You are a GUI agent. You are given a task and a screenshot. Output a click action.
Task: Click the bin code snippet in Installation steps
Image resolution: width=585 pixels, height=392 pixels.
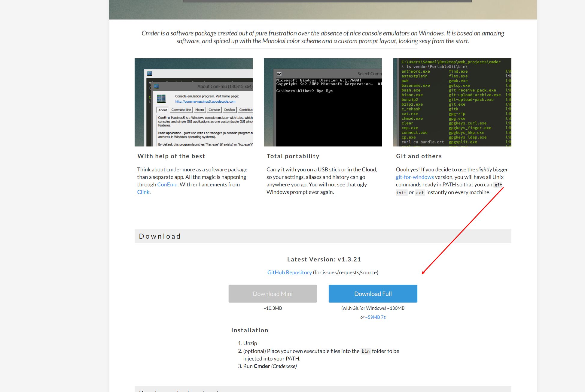(x=365, y=351)
